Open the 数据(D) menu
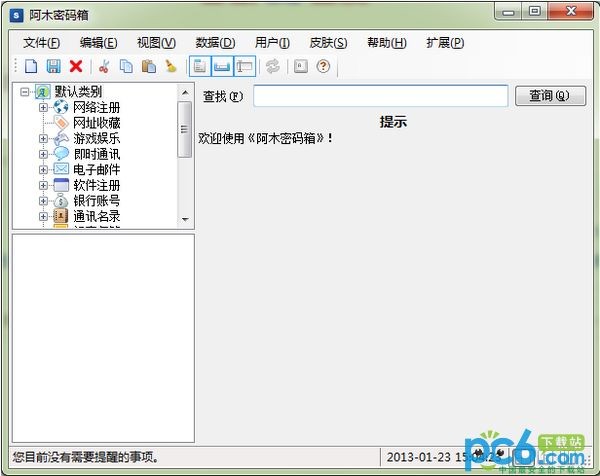 click(215, 42)
